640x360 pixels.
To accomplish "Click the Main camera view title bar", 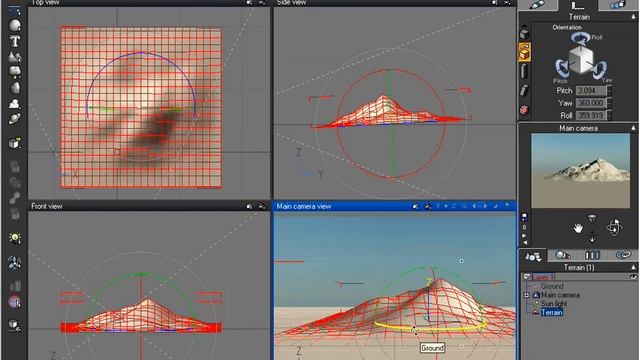I will point(395,206).
